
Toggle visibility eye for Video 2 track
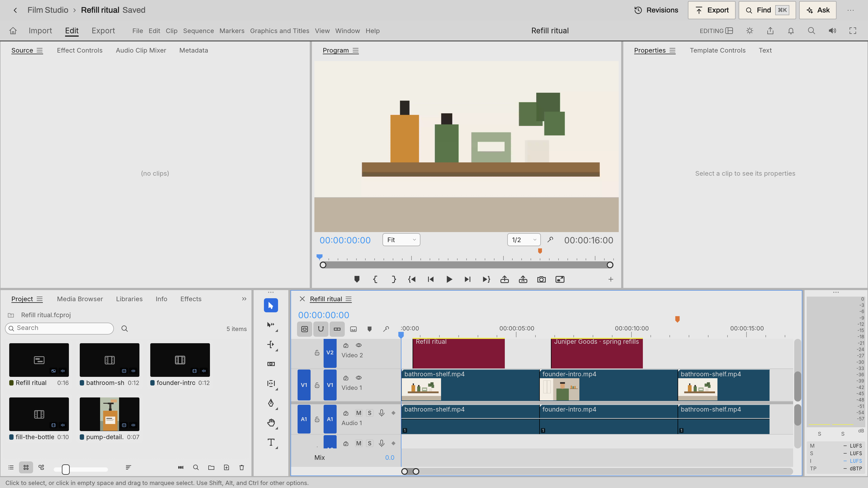pos(359,345)
